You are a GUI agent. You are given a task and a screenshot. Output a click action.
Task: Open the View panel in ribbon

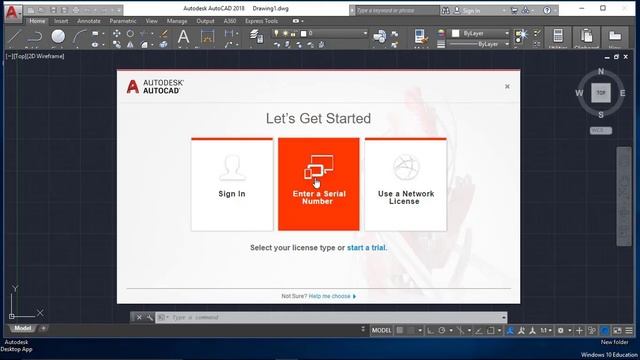click(x=615, y=38)
